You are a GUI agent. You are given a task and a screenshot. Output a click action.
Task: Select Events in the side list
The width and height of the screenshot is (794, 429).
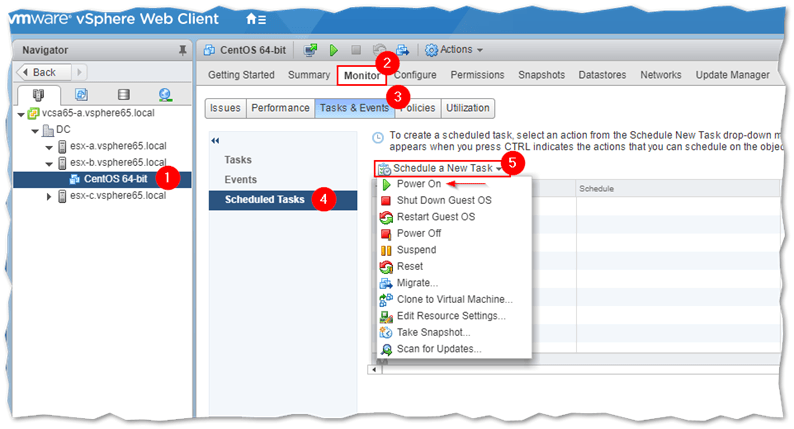pyautogui.click(x=241, y=180)
